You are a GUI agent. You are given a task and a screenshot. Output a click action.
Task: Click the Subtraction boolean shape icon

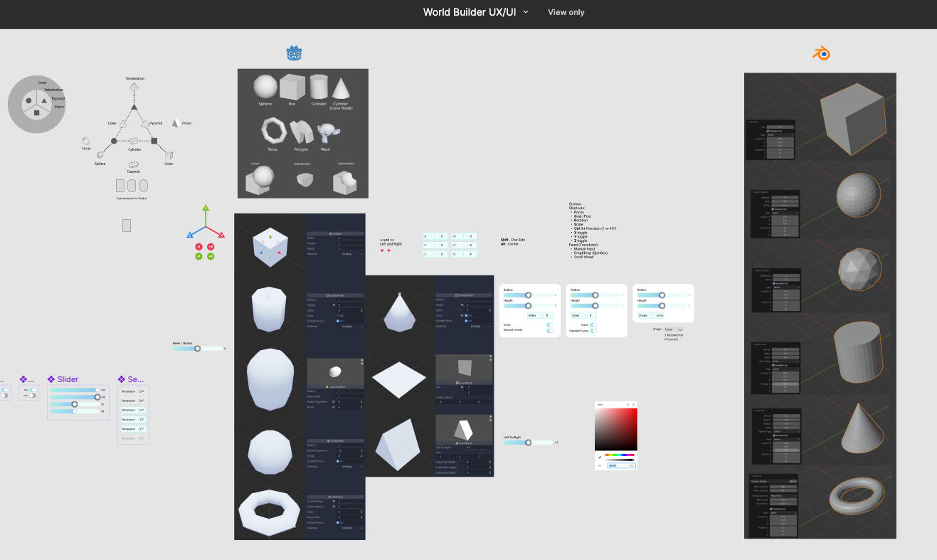point(344,181)
